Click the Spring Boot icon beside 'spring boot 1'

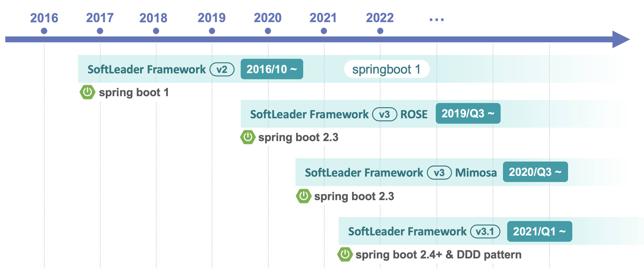coord(87,92)
